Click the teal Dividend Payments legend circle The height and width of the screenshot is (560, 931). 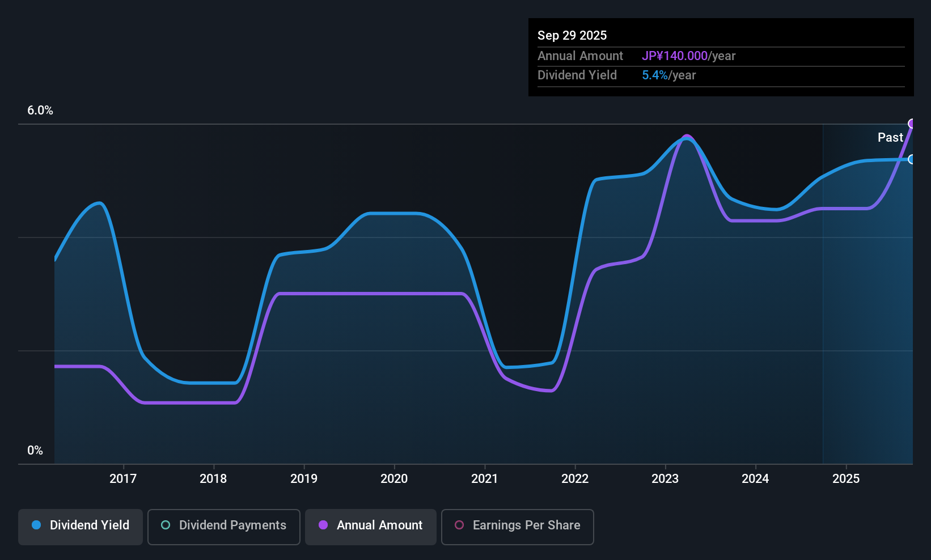pos(166,525)
